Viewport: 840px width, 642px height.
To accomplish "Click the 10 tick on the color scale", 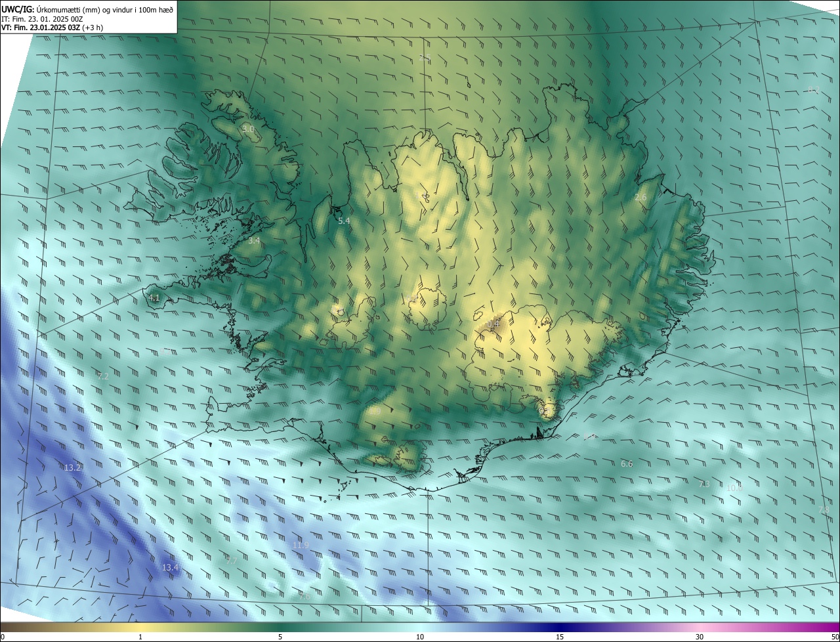I will [420, 637].
